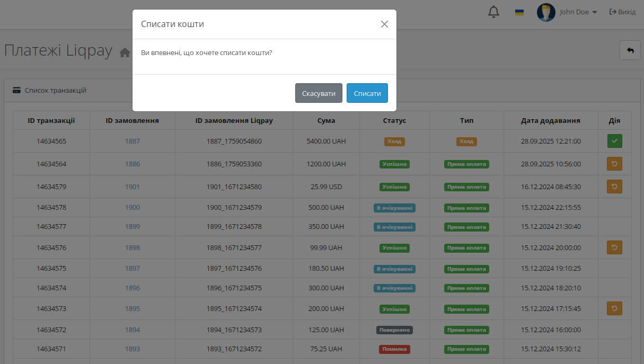
Task: Go back with the return arrow button
Action: pyautogui.click(x=630, y=50)
